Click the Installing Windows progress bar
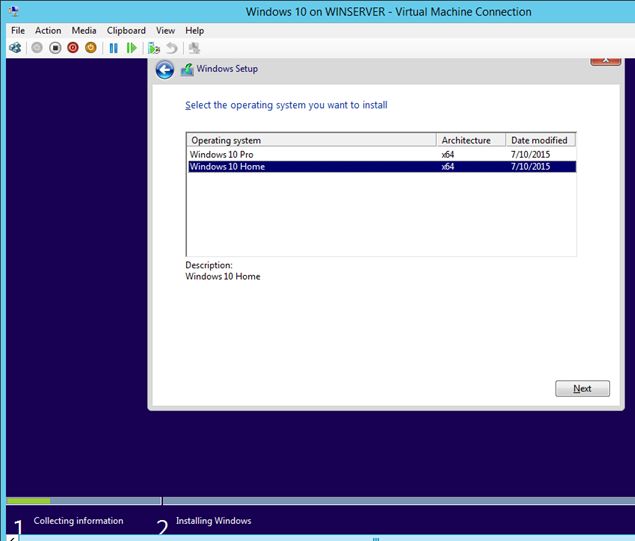 point(399,501)
